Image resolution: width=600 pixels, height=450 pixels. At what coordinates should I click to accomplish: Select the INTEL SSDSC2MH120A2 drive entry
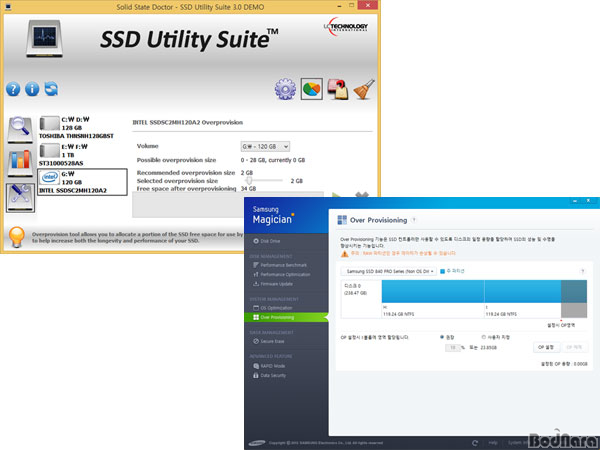(82, 182)
